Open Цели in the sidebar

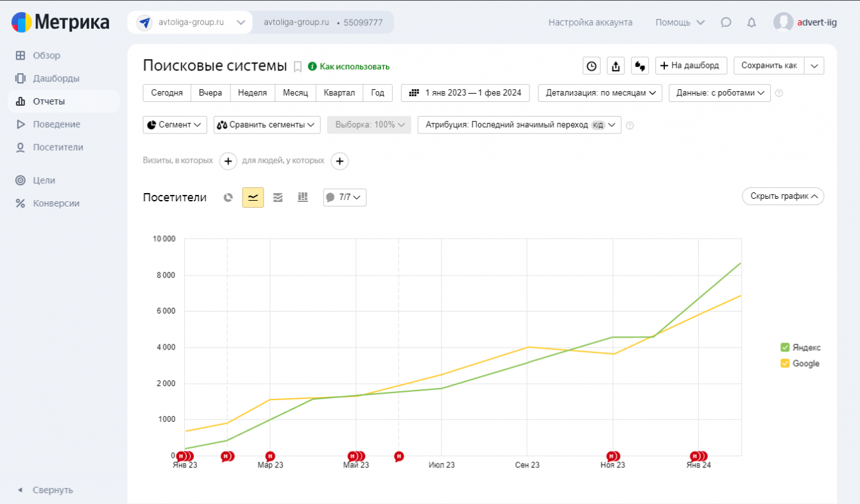click(x=44, y=180)
